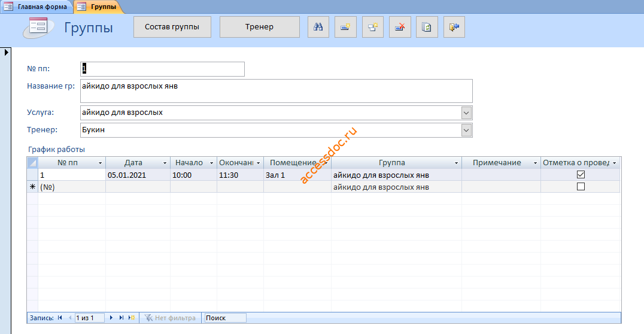Click room cell Зал 1
The image size is (644, 334).
point(297,175)
